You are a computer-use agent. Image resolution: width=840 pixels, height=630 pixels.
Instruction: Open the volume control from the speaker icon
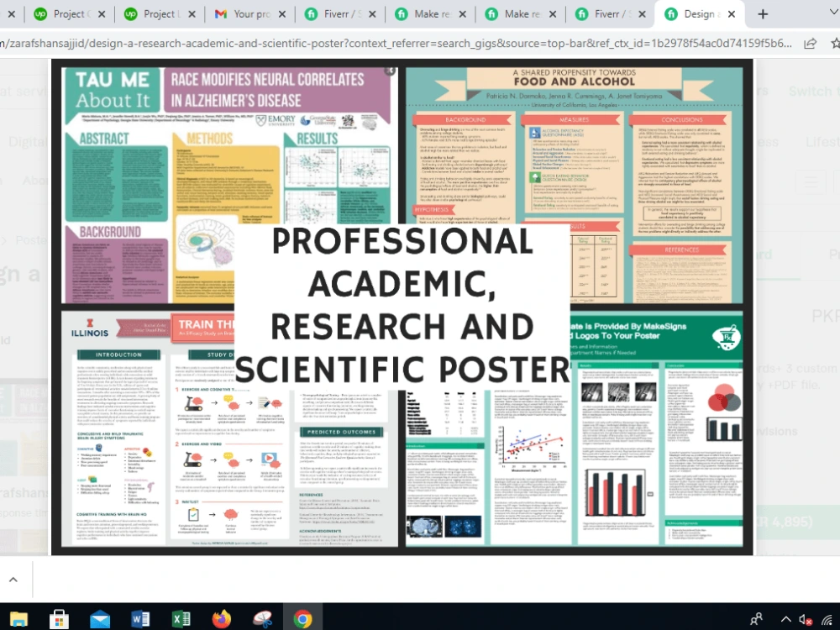[x=804, y=620]
